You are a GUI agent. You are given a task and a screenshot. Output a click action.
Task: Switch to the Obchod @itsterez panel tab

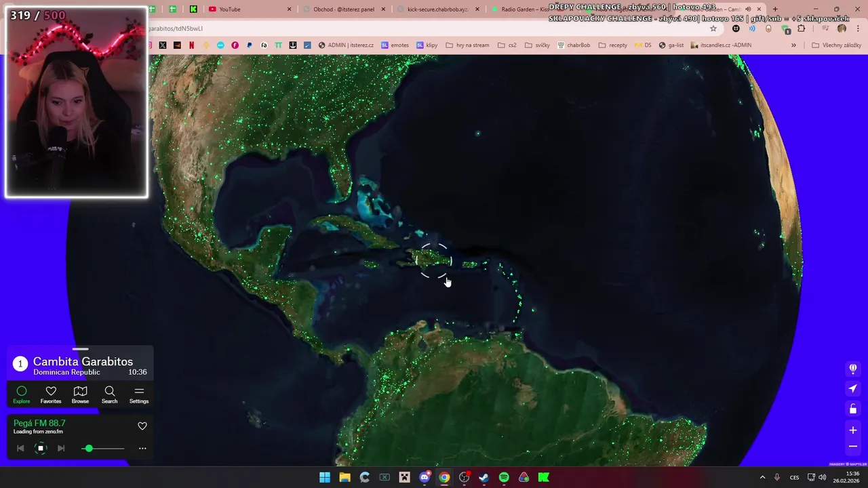[344, 9]
